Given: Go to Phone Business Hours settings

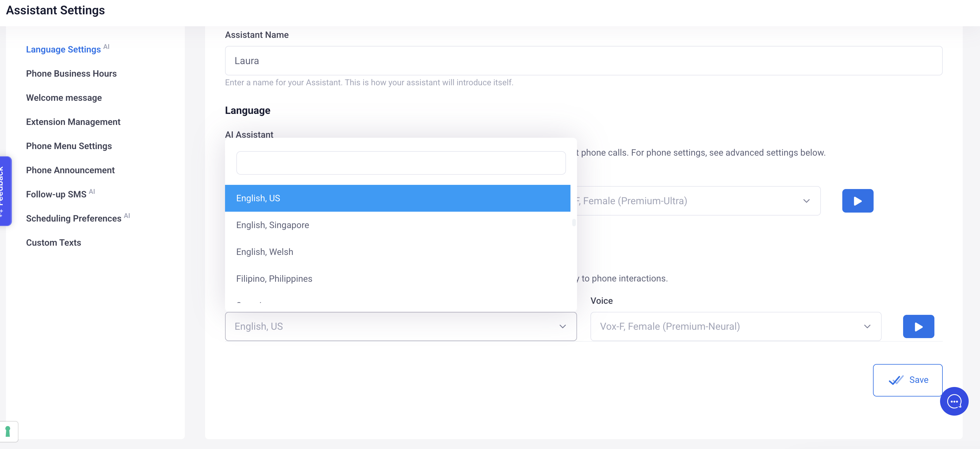Looking at the screenshot, I should pyautogui.click(x=71, y=73).
